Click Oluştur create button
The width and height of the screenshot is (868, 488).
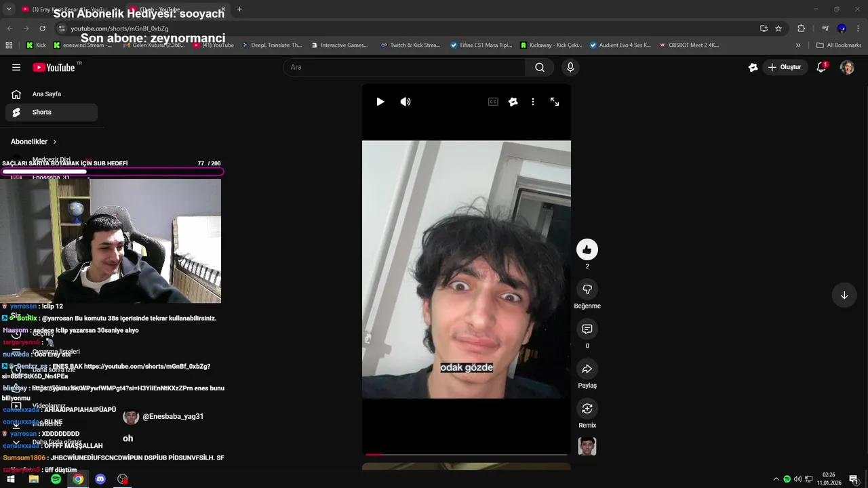(x=785, y=67)
